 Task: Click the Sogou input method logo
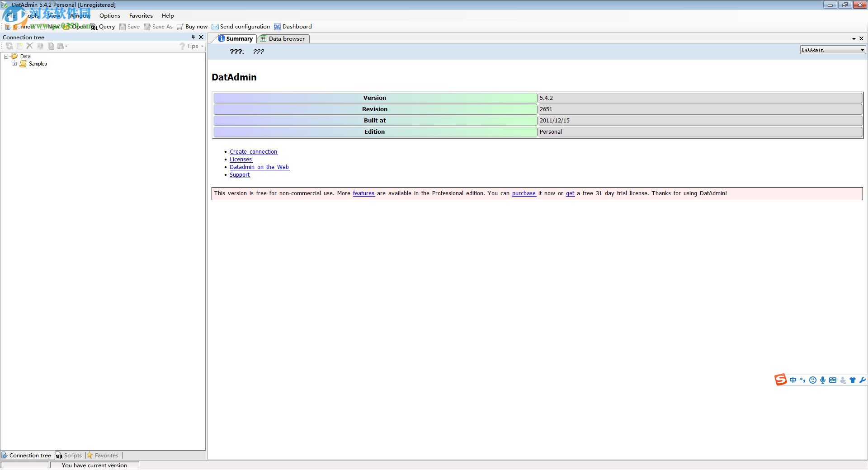780,380
